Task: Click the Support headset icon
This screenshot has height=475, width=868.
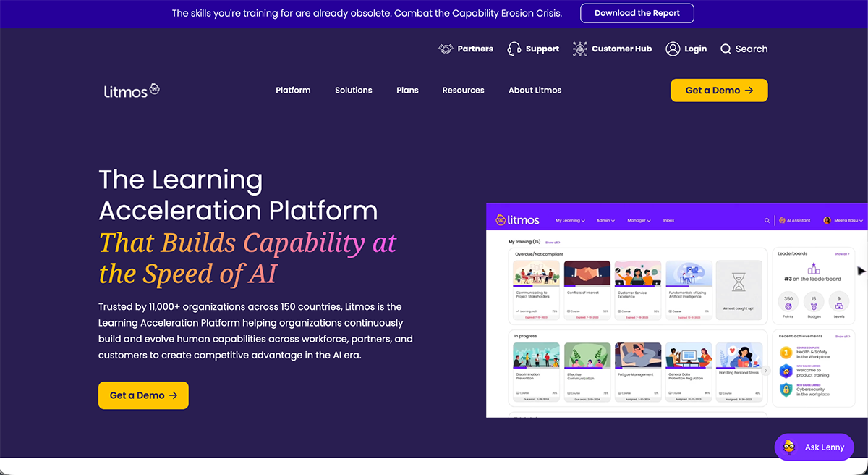Action: [514, 49]
